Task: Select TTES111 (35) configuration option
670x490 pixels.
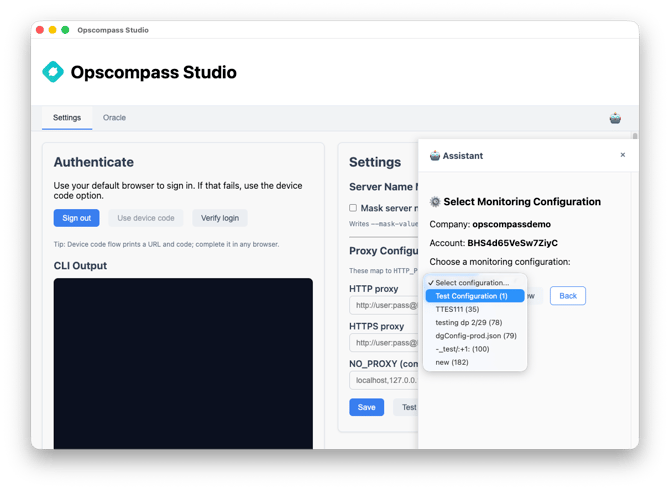Action: (457, 309)
